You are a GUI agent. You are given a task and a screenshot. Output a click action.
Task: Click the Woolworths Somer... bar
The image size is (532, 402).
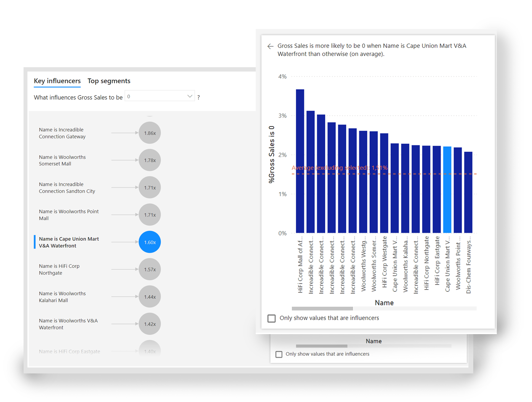[373, 182]
